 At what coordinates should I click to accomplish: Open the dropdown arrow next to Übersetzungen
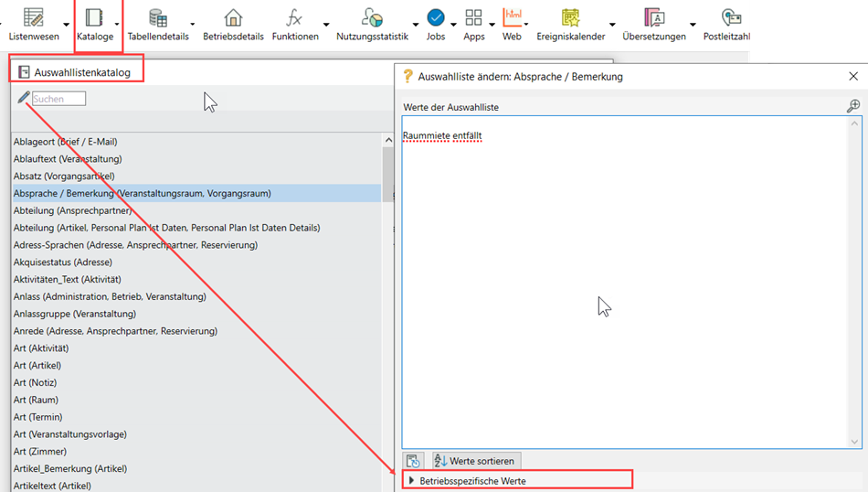click(693, 24)
